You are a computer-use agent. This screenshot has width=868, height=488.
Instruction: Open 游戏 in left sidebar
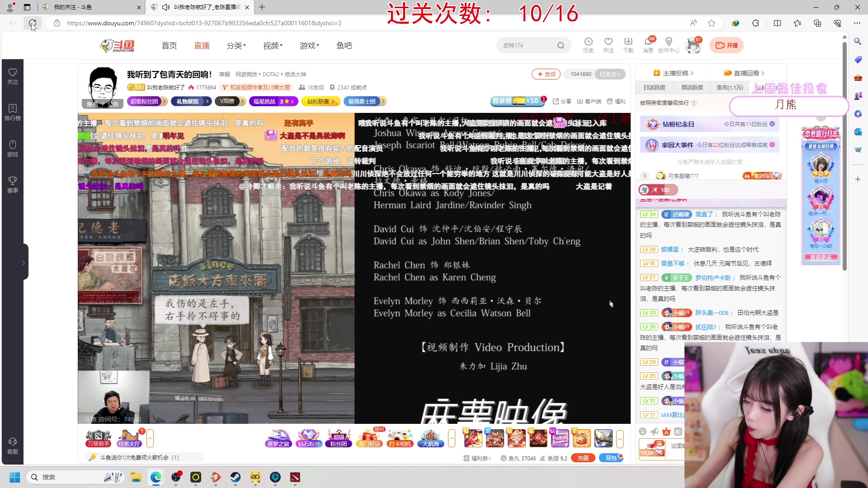[x=13, y=148]
